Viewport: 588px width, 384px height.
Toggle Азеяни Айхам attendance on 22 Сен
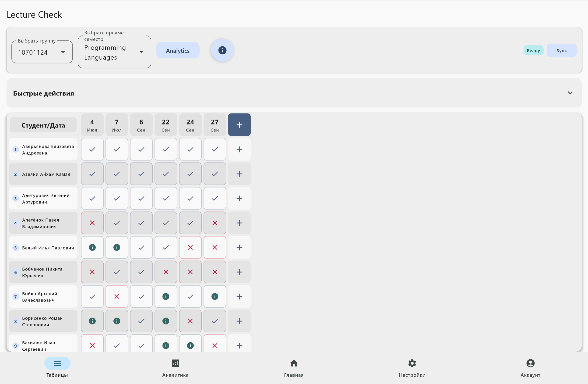165,174
